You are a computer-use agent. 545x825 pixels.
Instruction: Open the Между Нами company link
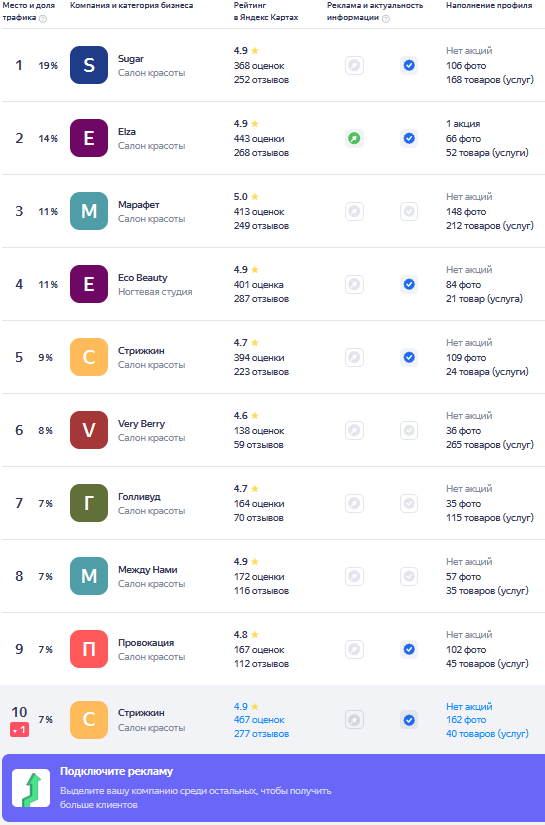pos(147,570)
